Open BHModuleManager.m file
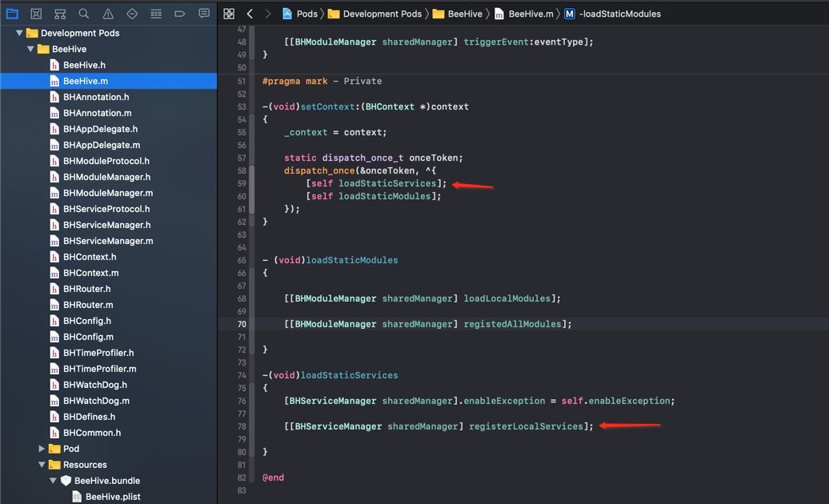The width and height of the screenshot is (829, 504). (108, 193)
